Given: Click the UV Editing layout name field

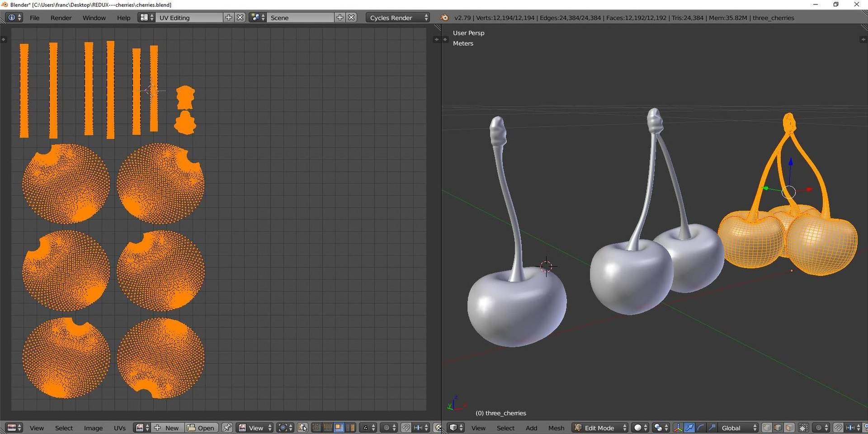Looking at the screenshot, I should point(189,18).
